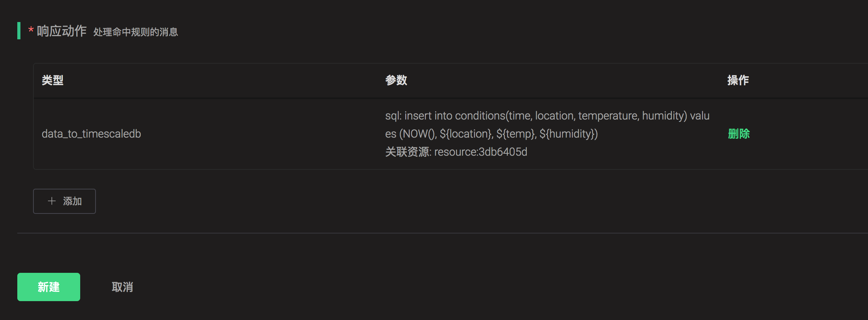The image size is (868, 320).
Task: Click the green 新建 button
Action: (x=49, y=287)
